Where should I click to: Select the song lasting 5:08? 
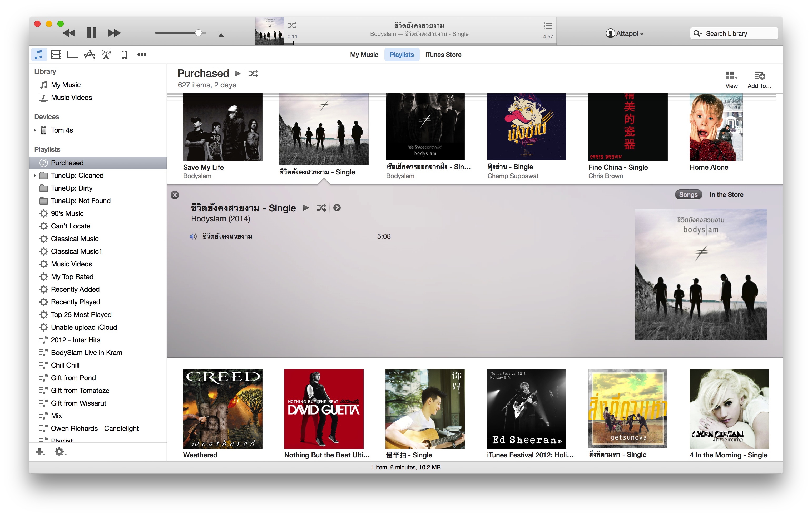click(290, 237)
